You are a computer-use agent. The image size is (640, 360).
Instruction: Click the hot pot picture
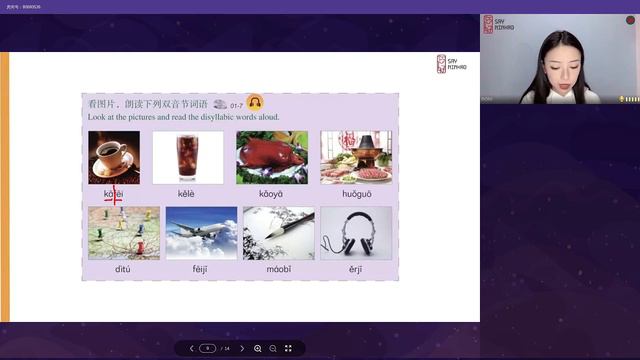click(x=356, y=158)
